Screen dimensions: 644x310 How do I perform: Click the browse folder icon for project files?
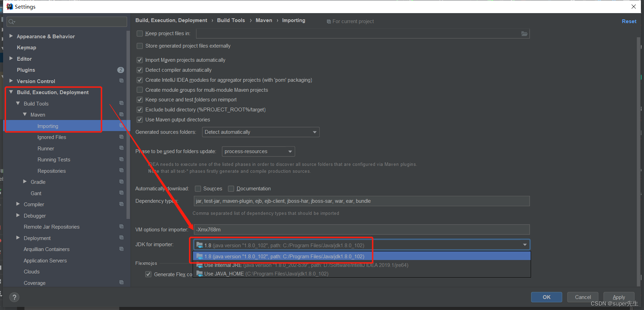[x=524, y=33]
